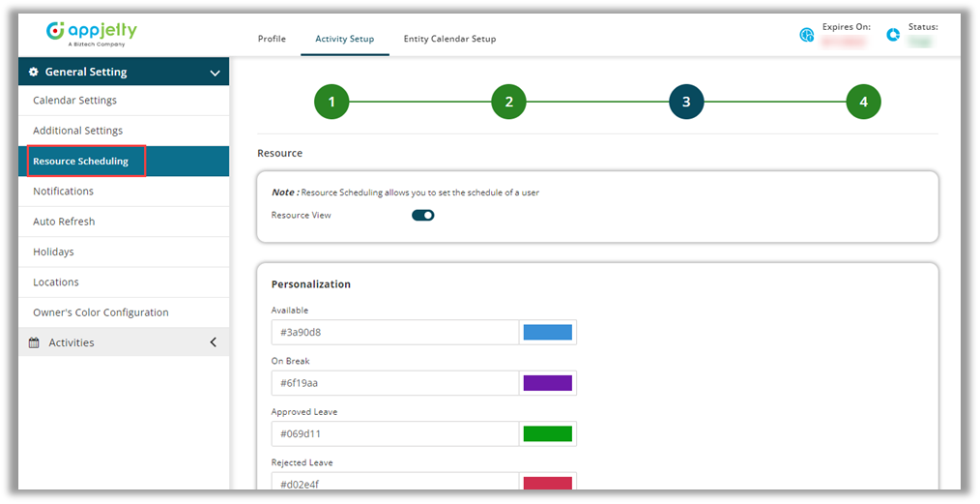Open Notifications settings in sidebar
The width and height of the screenshot is (980, 504).
click(x=63, y=192)
